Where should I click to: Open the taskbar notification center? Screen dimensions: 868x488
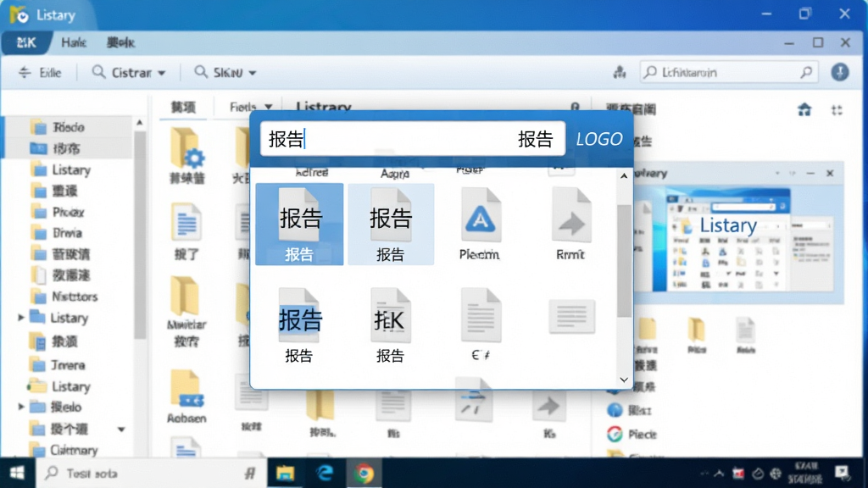pos(842,473)
